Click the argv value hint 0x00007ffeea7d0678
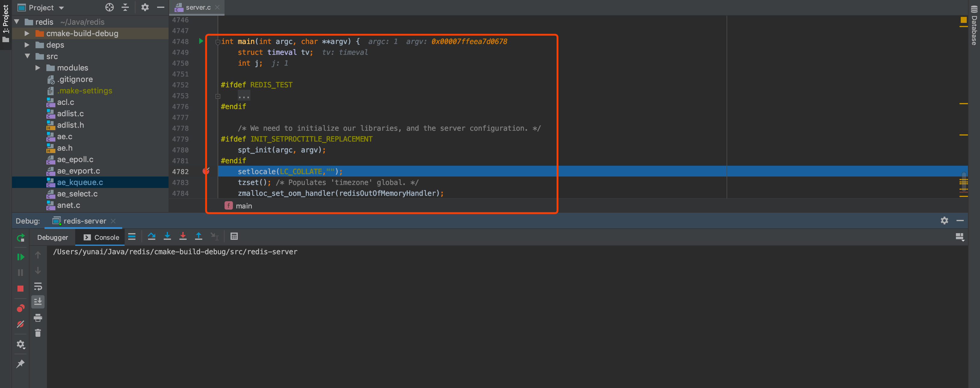 point(469,41)
